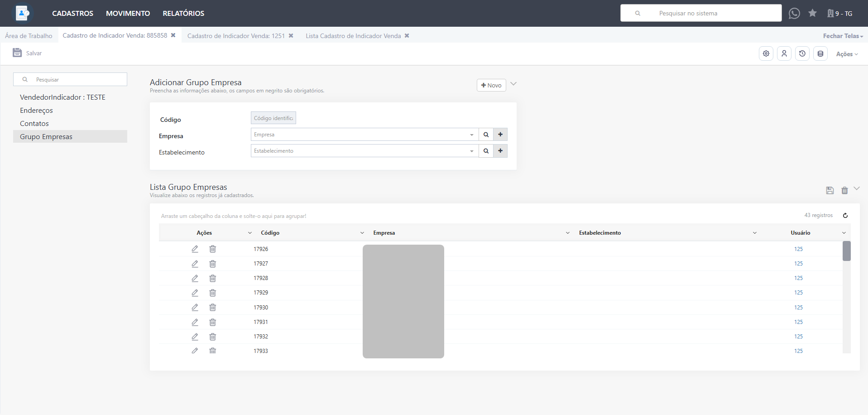Open the settings gear icon in toolbar
Screen dimensions: 868x415
(x=766, y=53)
